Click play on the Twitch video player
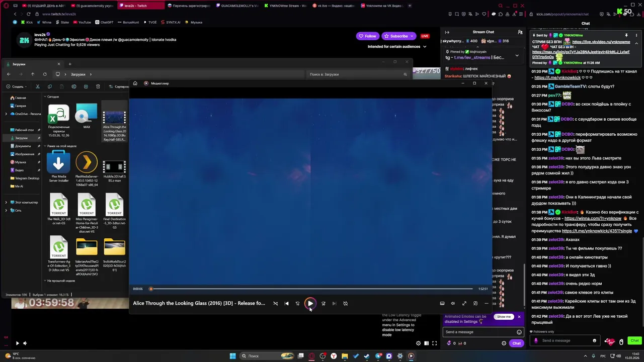Viewport: 644px width, 362px height. tap(17, 343)
